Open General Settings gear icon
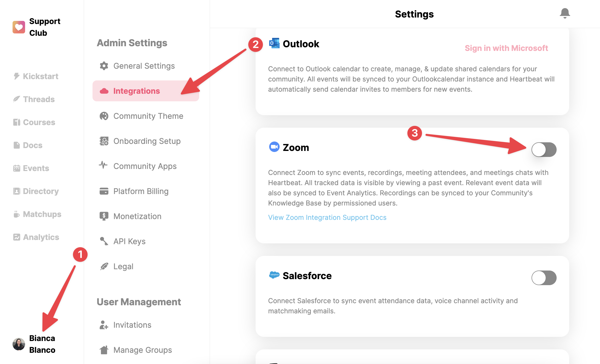Viewport: 600px width, 364px height. pyautogui.click(x=104, y=66)
